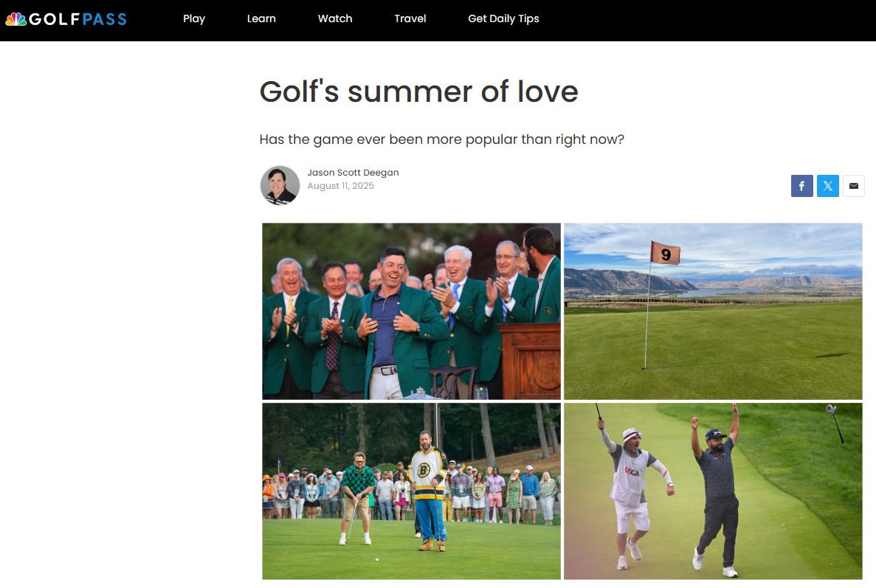Open the Bruins jersey putting photo
Viewport: 876px width, 588px height.
(411, 491)
